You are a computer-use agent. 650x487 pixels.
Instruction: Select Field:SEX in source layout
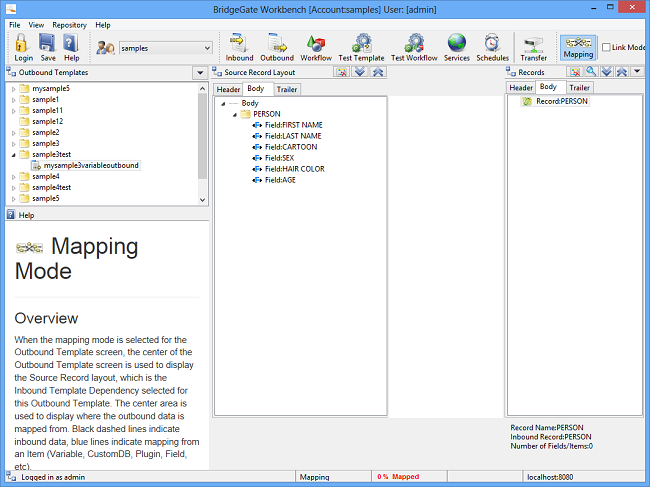click(x=279, y=158)
